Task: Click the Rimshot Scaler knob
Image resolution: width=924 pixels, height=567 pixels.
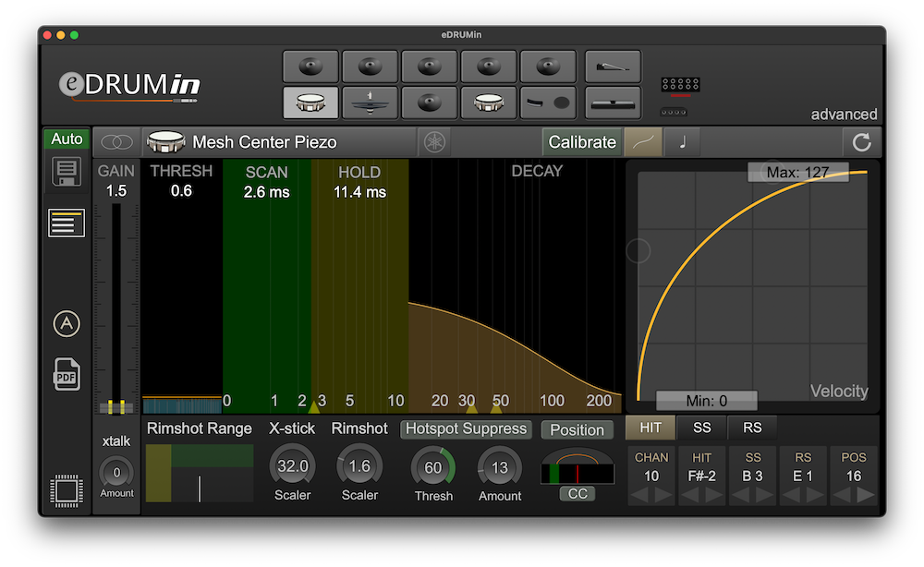Action: tap(359, 466)
